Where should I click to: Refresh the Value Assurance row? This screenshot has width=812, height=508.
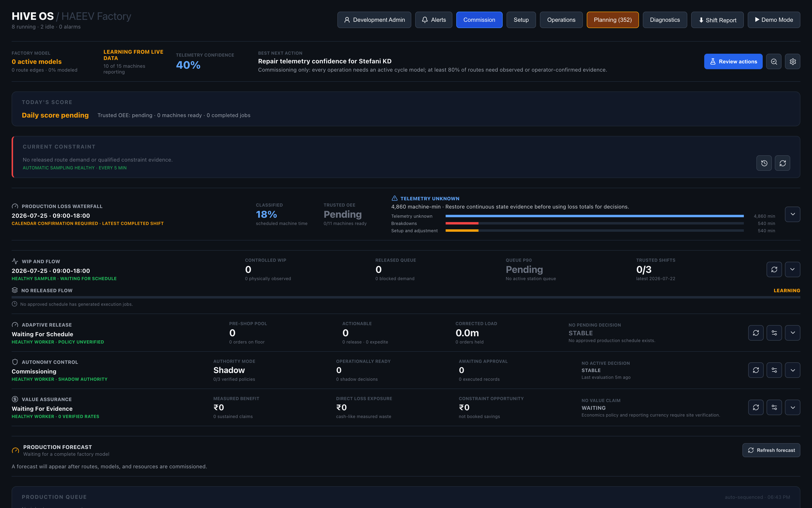(756, 407)
